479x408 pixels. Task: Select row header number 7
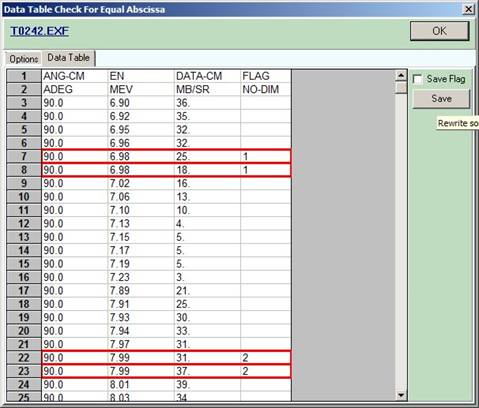click(x=24, y=156)
